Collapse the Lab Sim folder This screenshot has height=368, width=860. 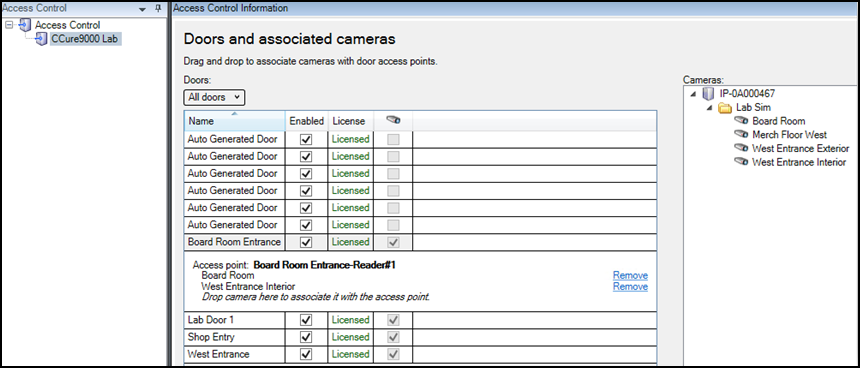710,108
